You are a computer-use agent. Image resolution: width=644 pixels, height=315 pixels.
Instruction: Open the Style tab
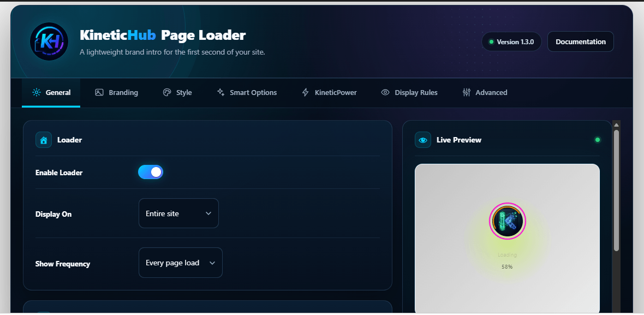click(177, 92)
